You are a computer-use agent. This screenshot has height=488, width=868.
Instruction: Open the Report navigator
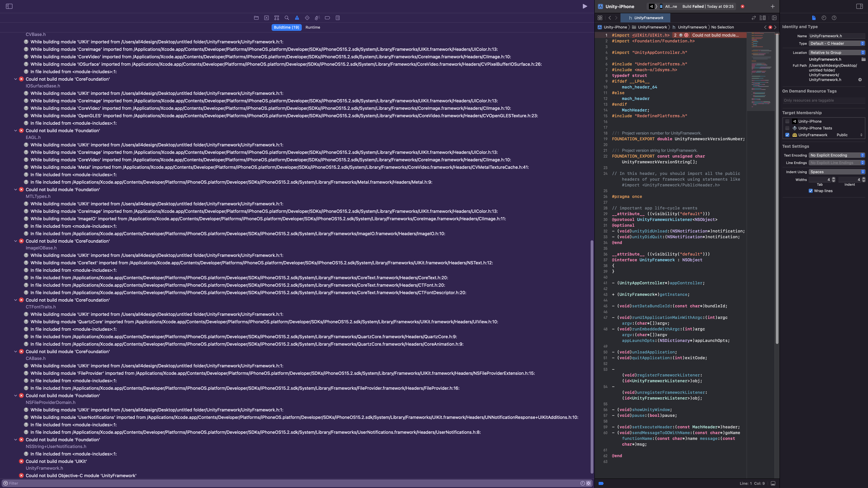pyautogui.click(x=338, y=18)
